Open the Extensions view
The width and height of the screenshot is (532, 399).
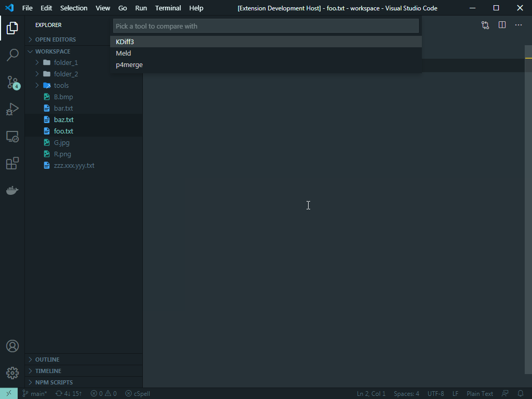12,164
